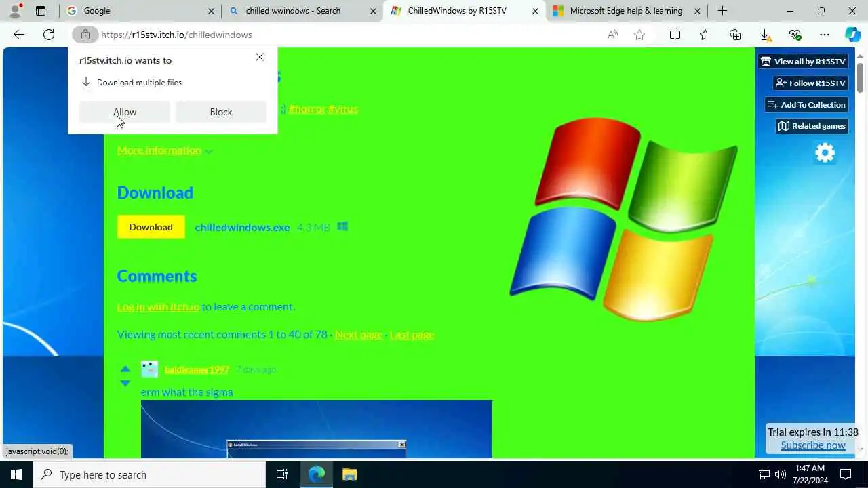Open the notification center icon

click(846, 474)
